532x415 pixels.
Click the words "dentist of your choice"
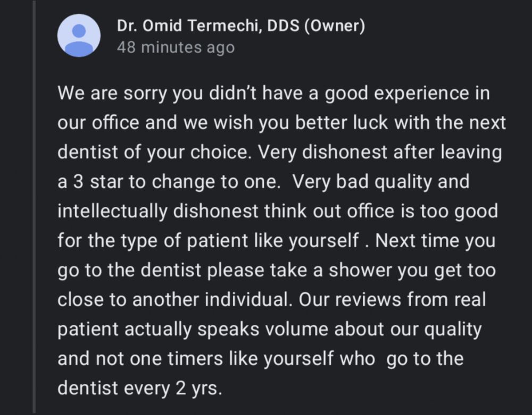pos(153,153)
